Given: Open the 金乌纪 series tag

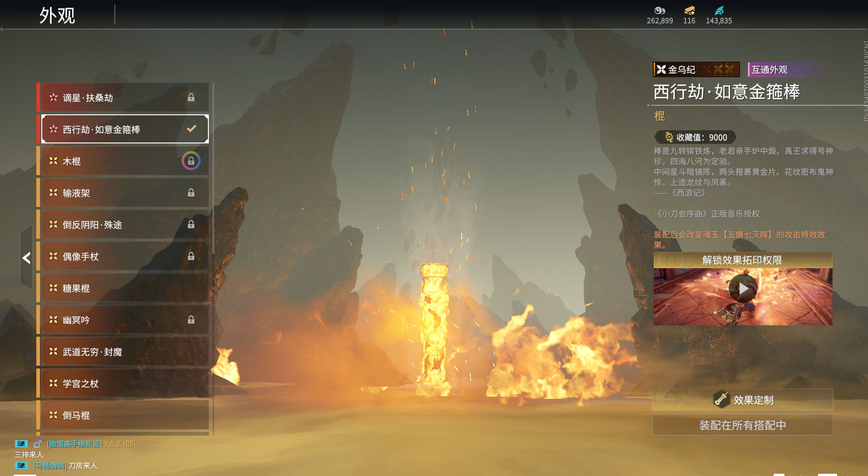Looking at the screenshot, I should point(695,69).
